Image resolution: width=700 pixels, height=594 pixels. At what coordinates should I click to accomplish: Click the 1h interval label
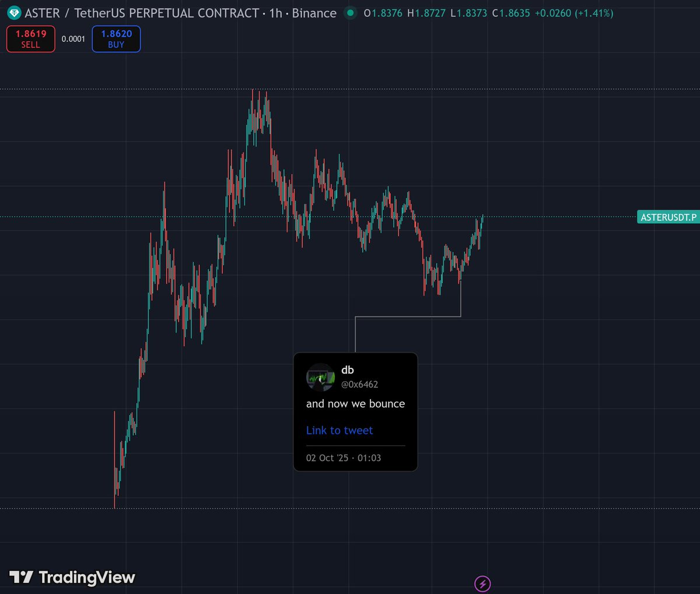coord(275,13)
